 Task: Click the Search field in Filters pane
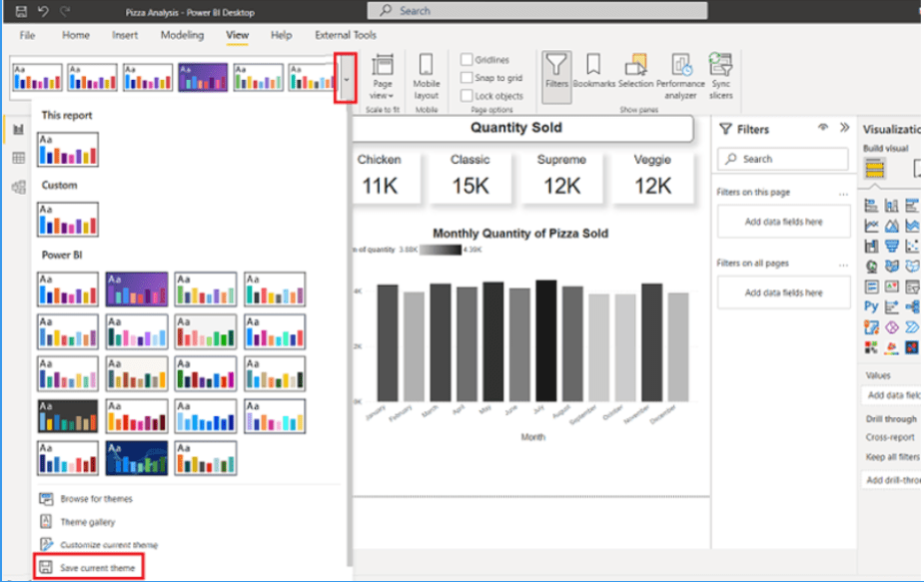(782, 159)
